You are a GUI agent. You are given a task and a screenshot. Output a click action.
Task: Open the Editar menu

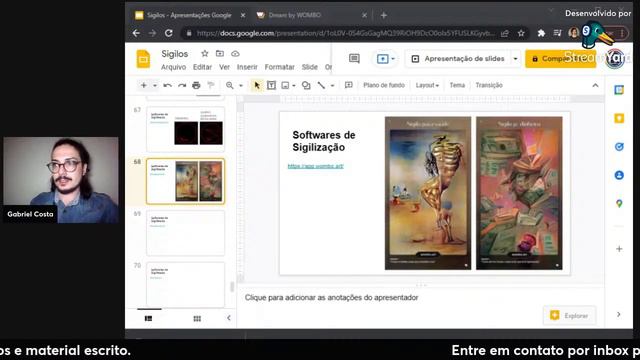pyautogui.click(x=202, y=67)
